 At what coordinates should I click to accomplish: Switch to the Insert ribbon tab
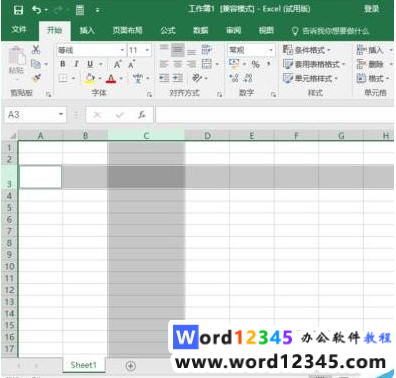[x=87, y=31]
